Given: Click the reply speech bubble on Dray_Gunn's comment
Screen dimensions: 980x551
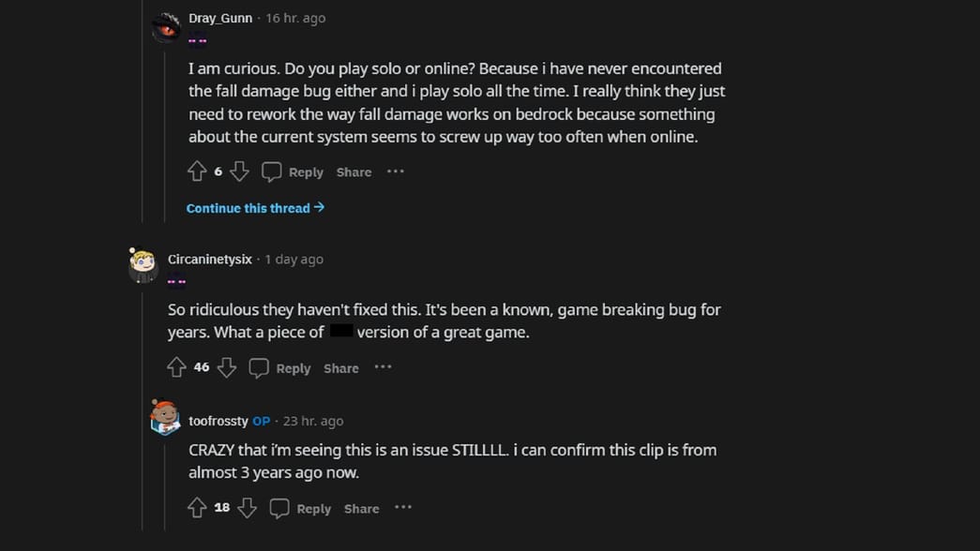Looking at the screenshot, I should pyautogui.click(x=271, y=171).
